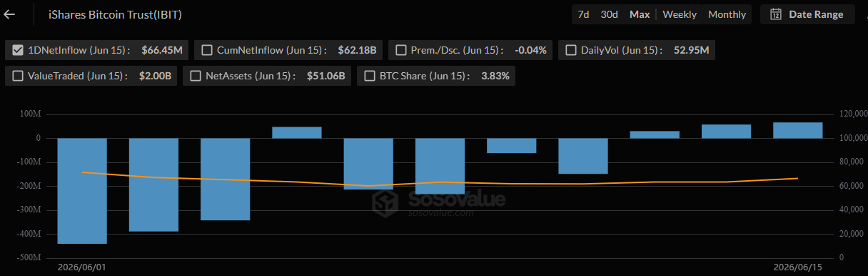Click the tallest negative bar on 2026/06/01
Image resolution: width=868 pixels, height=276 pixels.
82,191
